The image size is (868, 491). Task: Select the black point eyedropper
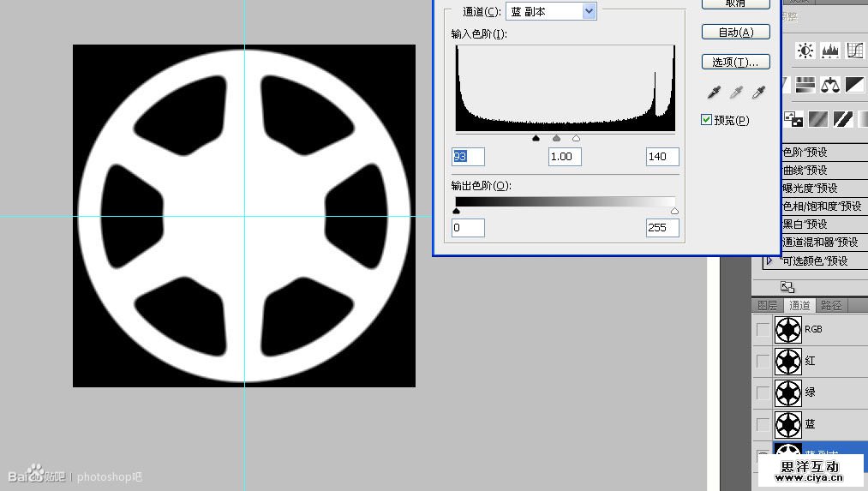(x=713, y=93)
